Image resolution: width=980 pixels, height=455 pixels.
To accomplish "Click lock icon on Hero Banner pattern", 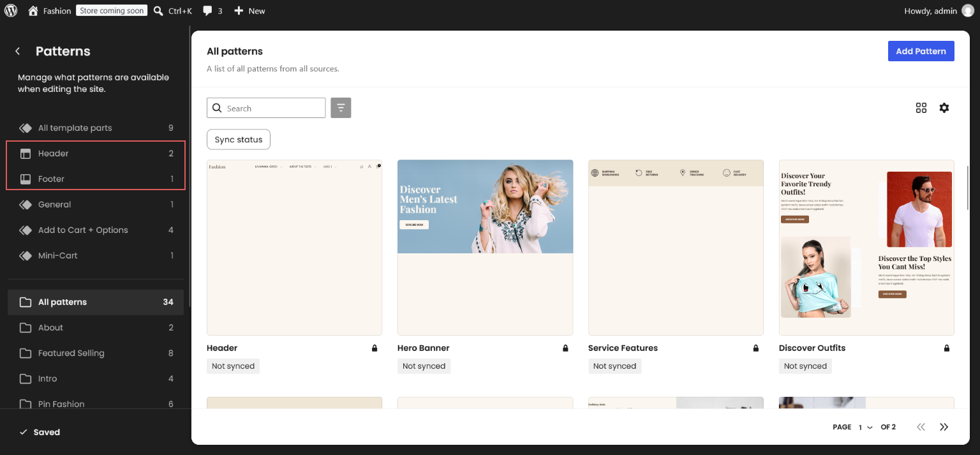I will (x=565, y=348).
